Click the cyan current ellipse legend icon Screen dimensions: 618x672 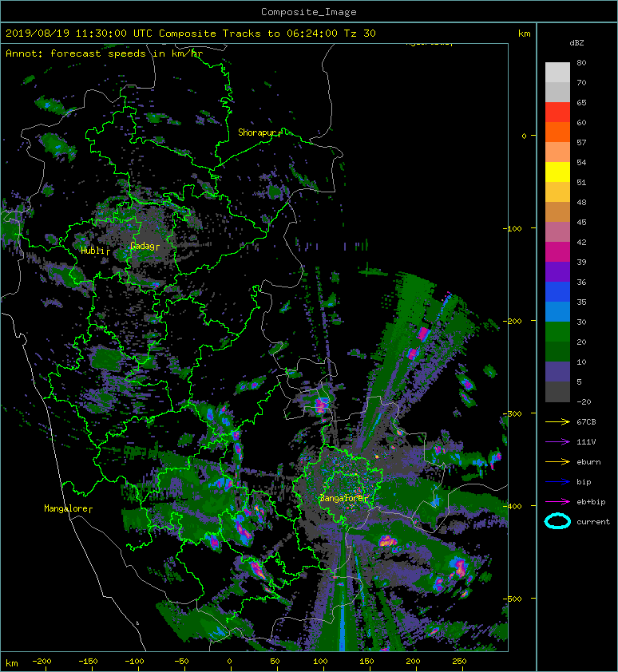(557, 521)
